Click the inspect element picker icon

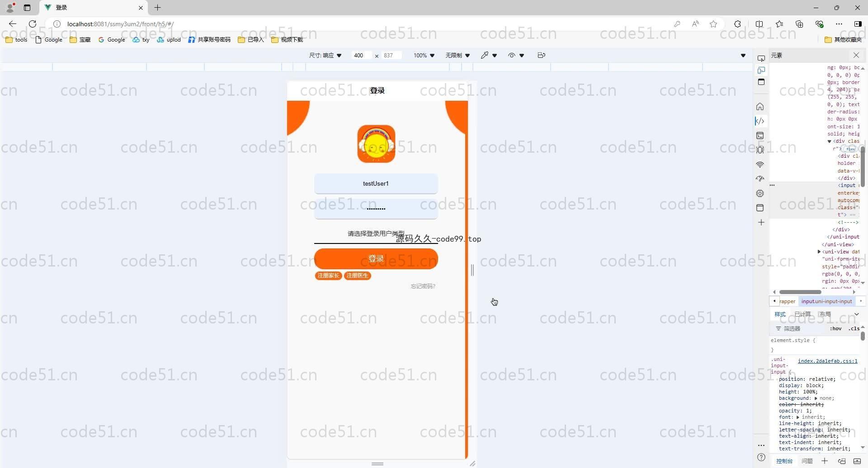tap(761, 59)
